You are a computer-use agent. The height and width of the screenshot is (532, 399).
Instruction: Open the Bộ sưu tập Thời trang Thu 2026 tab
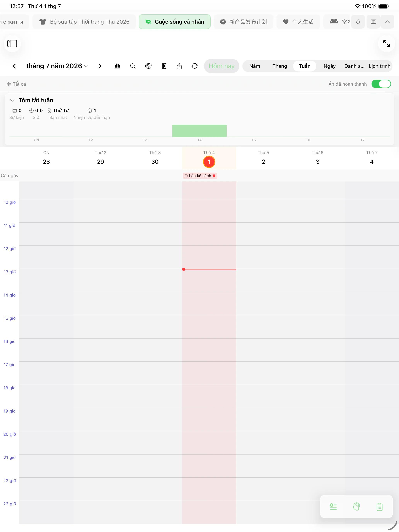coord(84,22)
